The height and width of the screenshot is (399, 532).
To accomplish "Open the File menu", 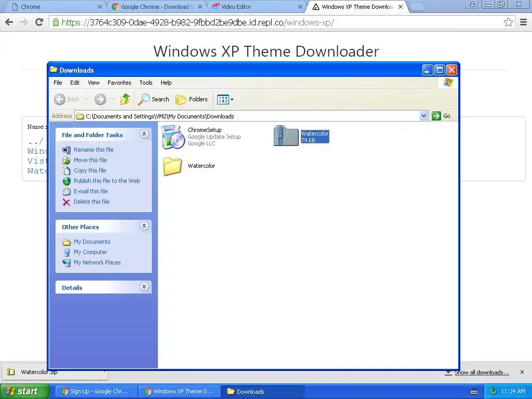I will tap(58, 83).
